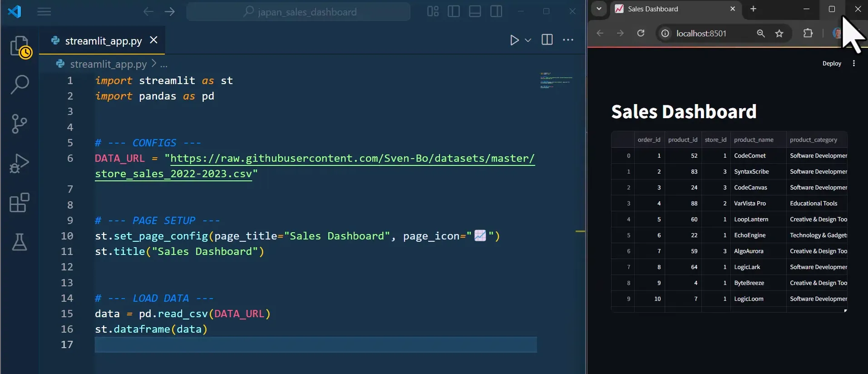
Task: Click the '# --- LOAD DATA ---' comment
Action: 154,298
